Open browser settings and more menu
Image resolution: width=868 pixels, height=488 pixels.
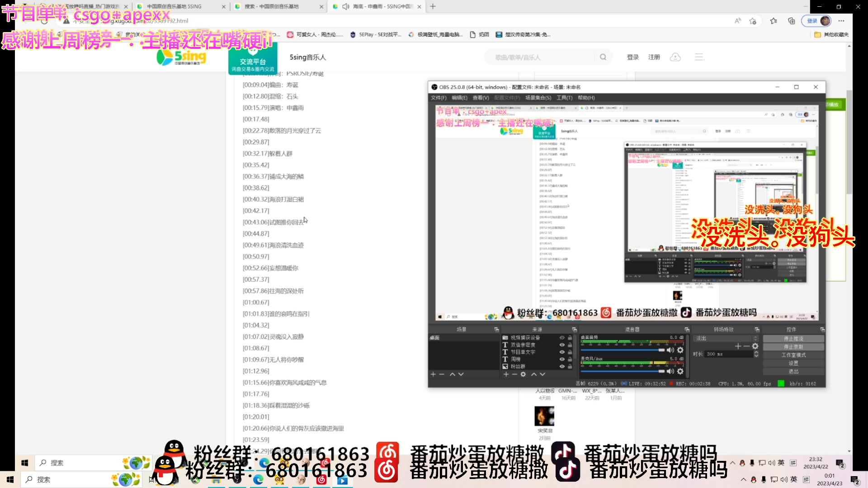(x=841, y=21)
